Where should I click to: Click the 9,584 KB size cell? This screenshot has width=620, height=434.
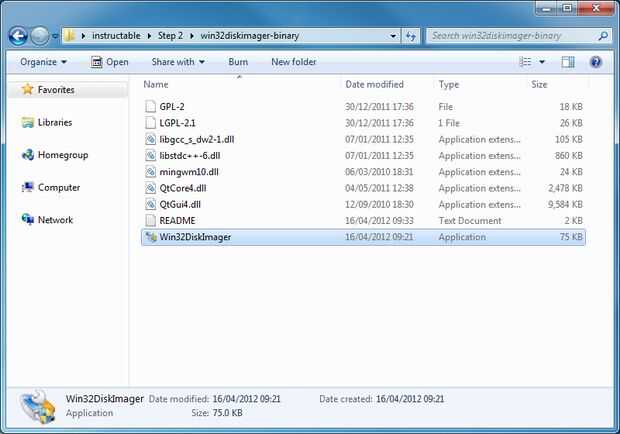tap(565, 205)
